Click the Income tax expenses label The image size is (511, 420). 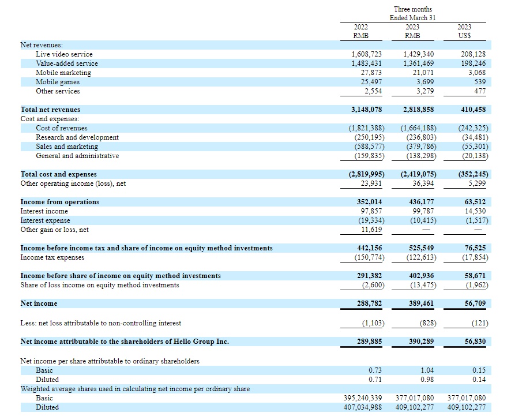pyautogui.click(x=52, y=257)
